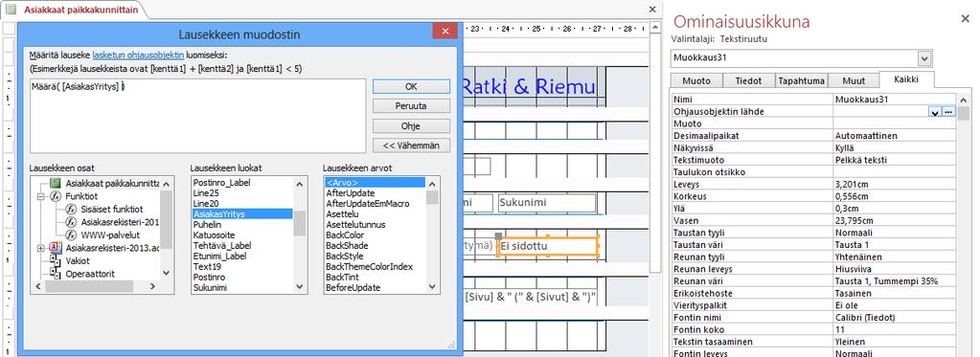
Task: Switch to the Muoto tab in property sheet
Action: tap(696, 80)
